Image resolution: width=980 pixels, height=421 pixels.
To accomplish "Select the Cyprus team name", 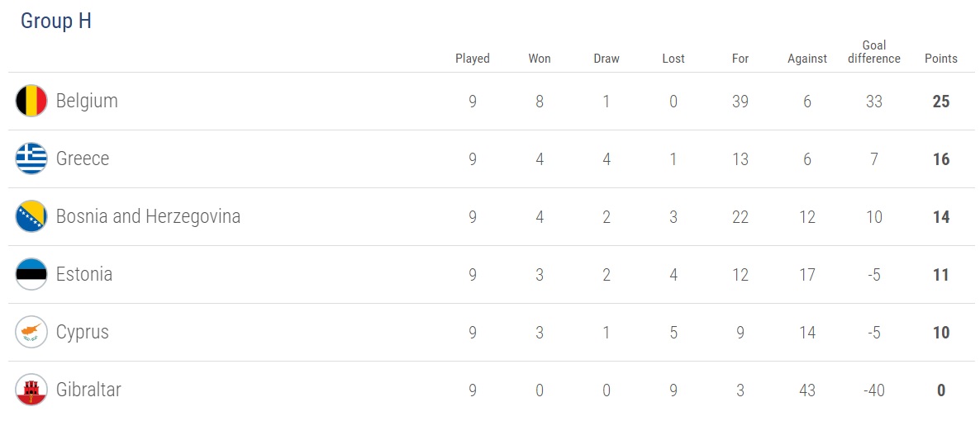I will point(83,332).
